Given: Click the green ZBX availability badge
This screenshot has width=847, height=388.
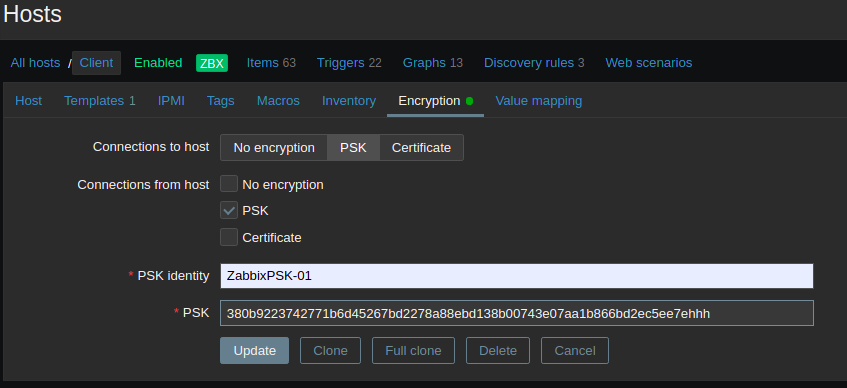Looking at the screenshot, I should click(212, 63).
